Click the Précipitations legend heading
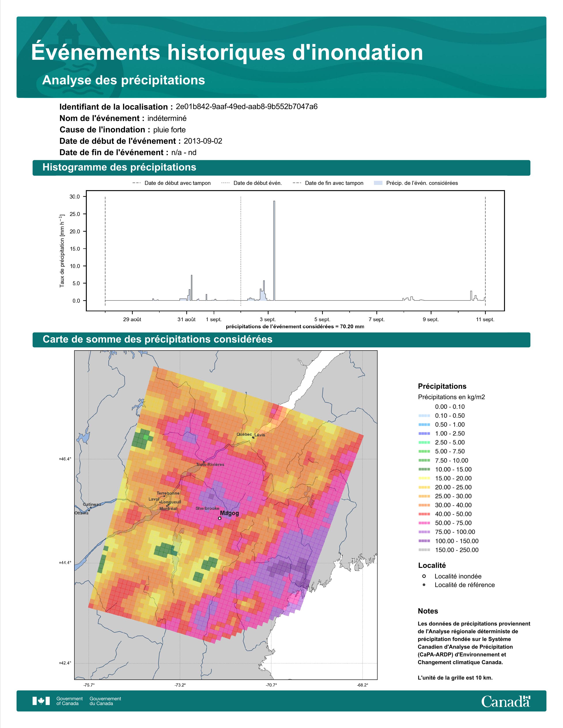563x728 pixels. pos(442,386)
